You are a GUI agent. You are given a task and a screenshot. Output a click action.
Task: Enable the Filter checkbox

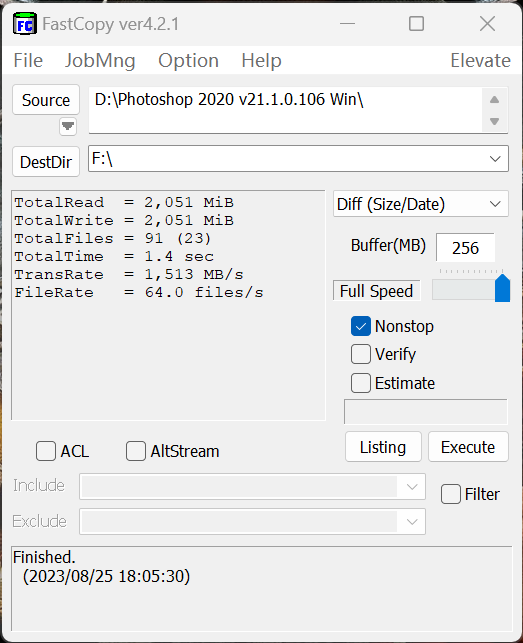pos(451,494)
